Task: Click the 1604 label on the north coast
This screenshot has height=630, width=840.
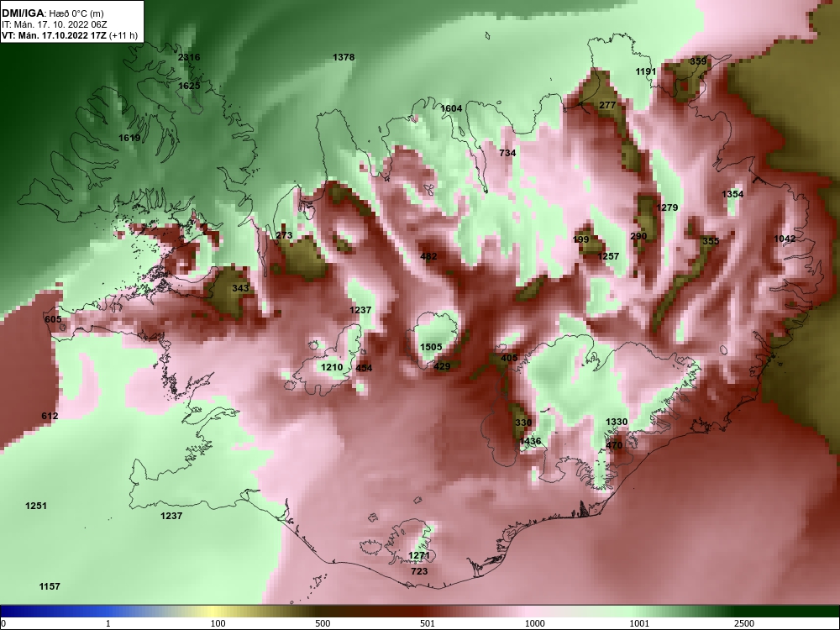Action: click(451, 108)
